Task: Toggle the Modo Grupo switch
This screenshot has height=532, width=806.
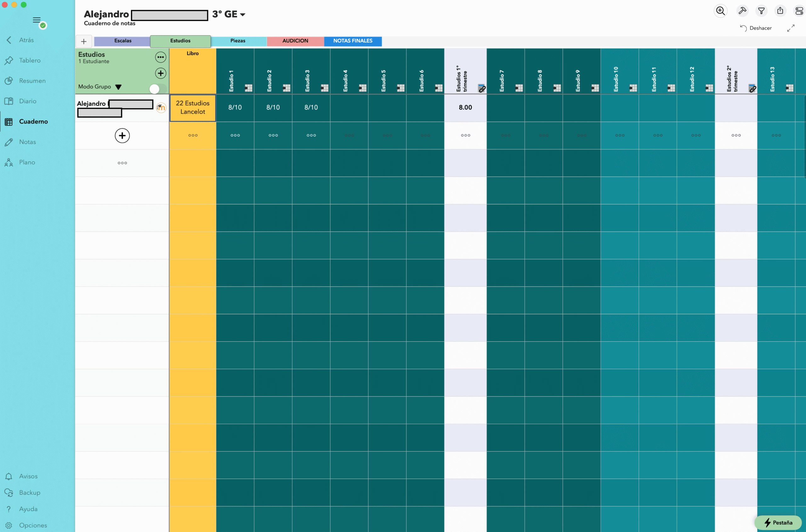Action: coord(158,89)
